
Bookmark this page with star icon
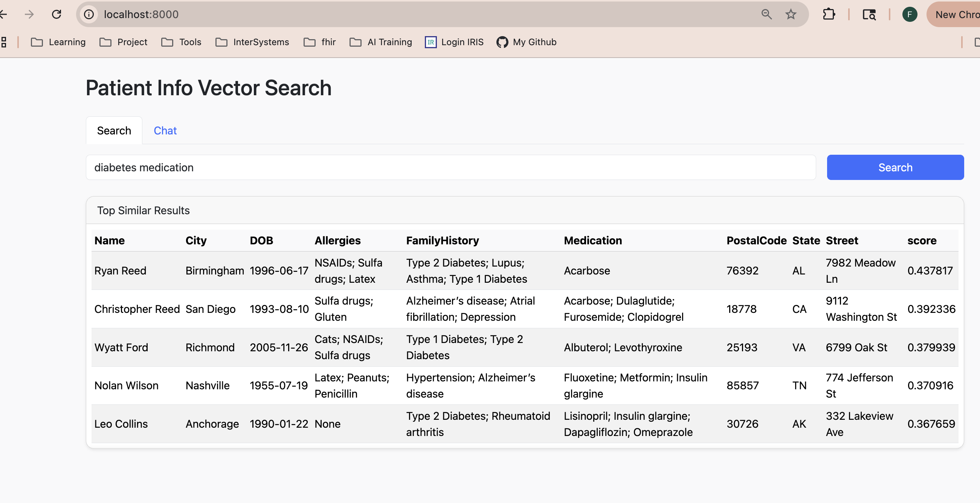click(791, 14)
